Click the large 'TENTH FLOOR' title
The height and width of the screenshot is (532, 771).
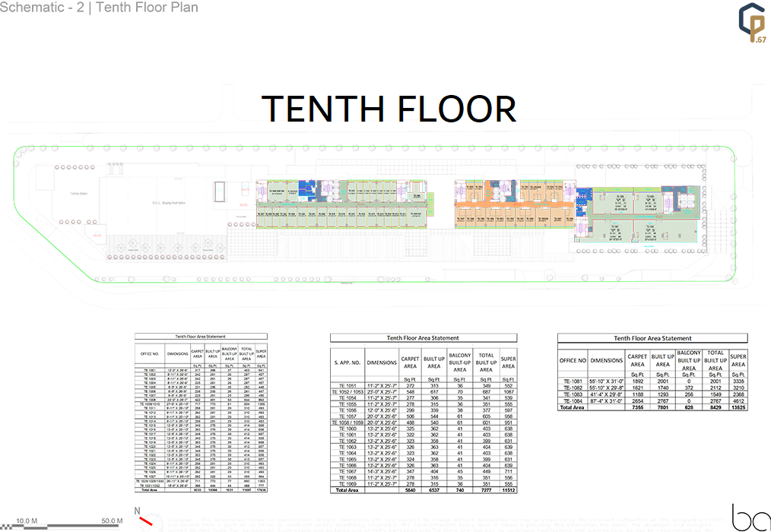389,108
